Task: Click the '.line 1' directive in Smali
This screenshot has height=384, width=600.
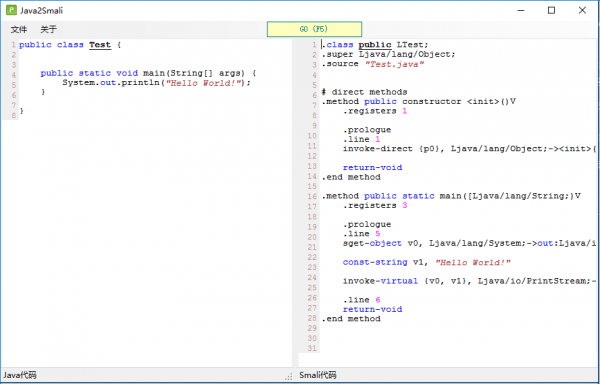Action: [362, 139]
